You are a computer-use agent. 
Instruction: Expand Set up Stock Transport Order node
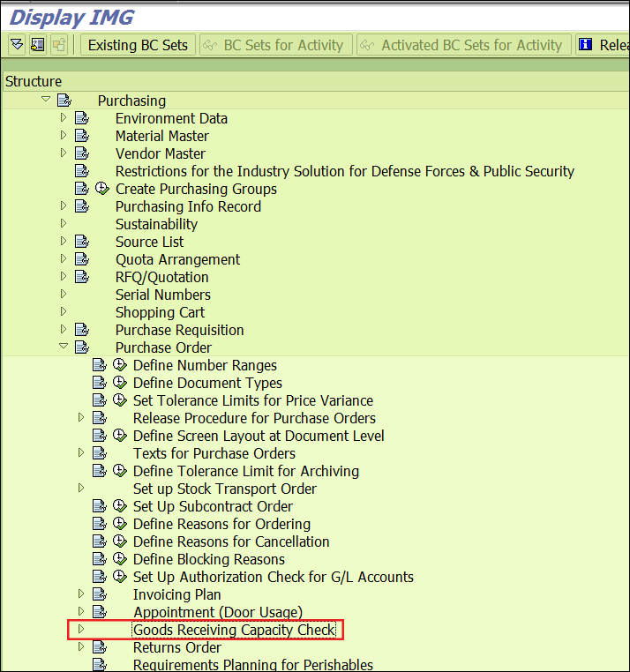[81, 488]
